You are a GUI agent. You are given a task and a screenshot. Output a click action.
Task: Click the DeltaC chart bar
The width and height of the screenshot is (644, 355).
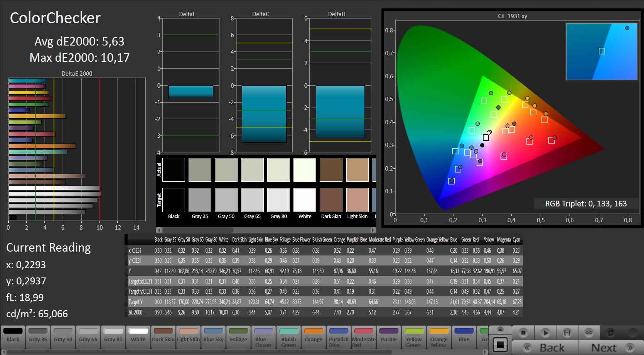[x=264, y=114]
